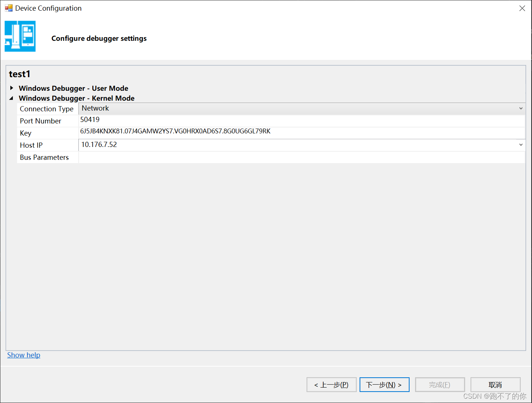Select the Bus Parameters label
Viewport: 532px width, 403px height.
[44, 157]
